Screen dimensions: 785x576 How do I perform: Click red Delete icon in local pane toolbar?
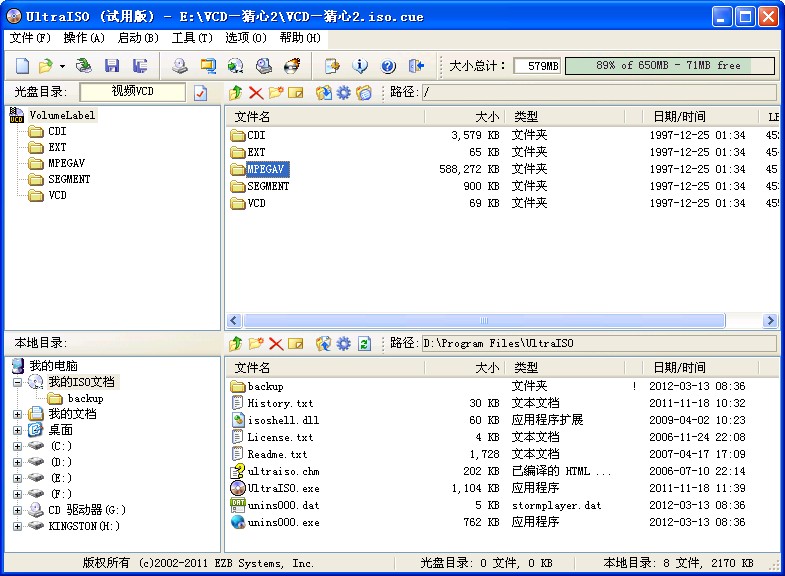click(276, 344)
